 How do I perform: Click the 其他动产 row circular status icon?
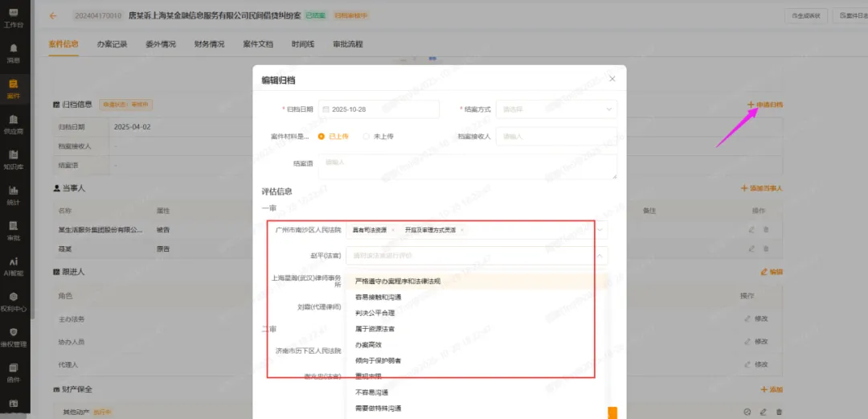click(x=747, y=412)
